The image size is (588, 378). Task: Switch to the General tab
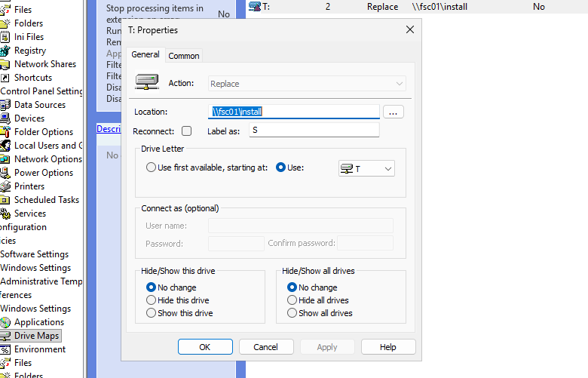[145, 55]
